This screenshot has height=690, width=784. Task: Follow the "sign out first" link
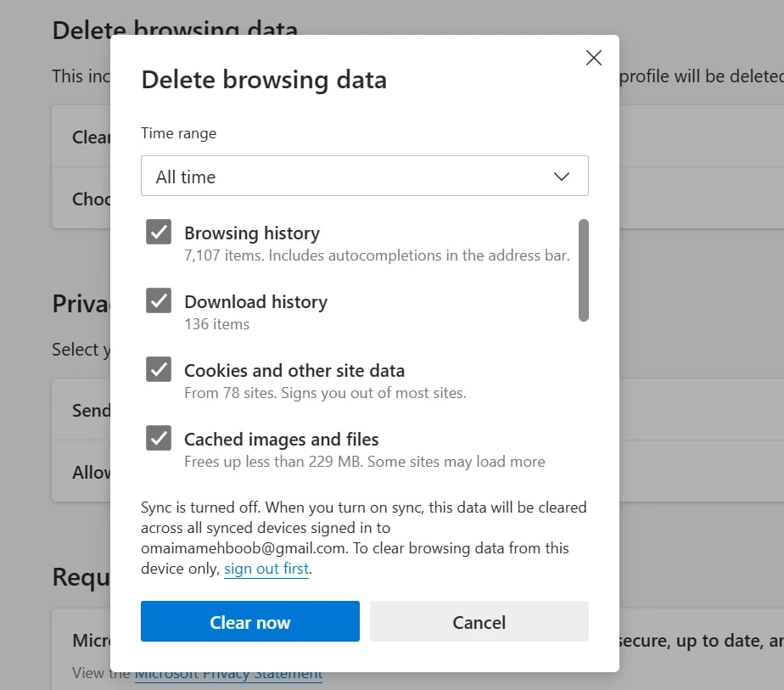coord(266,569)
